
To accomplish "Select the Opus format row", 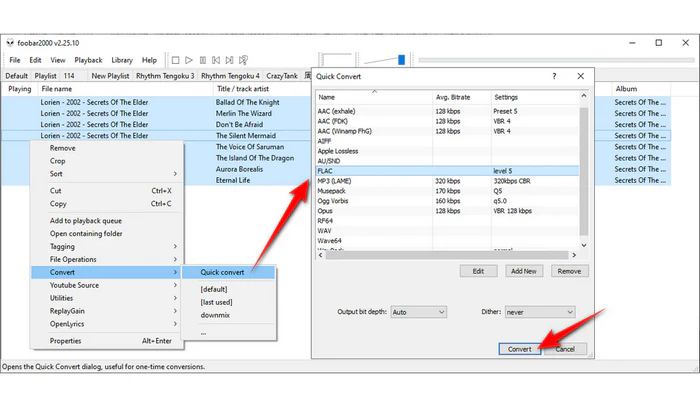I will 447,211.
